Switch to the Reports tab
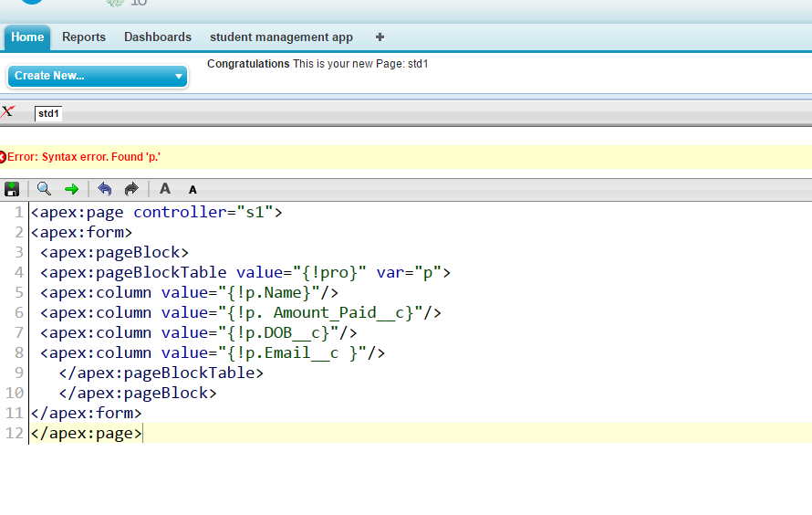This screenshot has height=515, width=812. 84,37
